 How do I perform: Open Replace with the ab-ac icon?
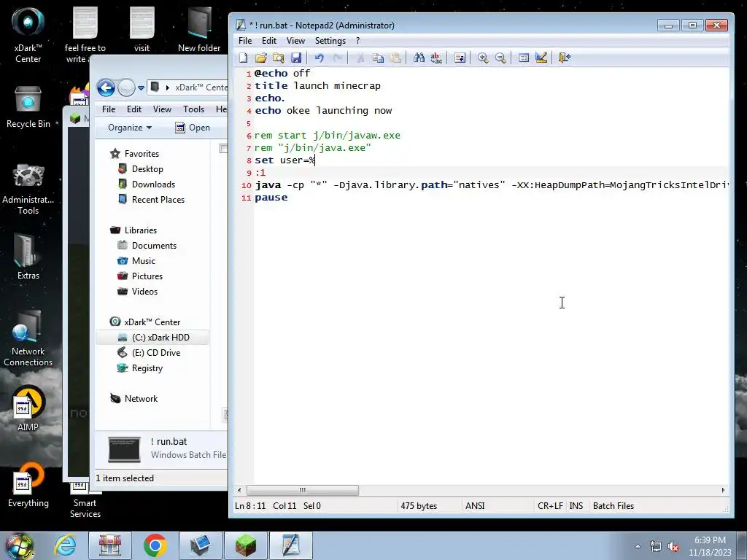tap(436, 58)
